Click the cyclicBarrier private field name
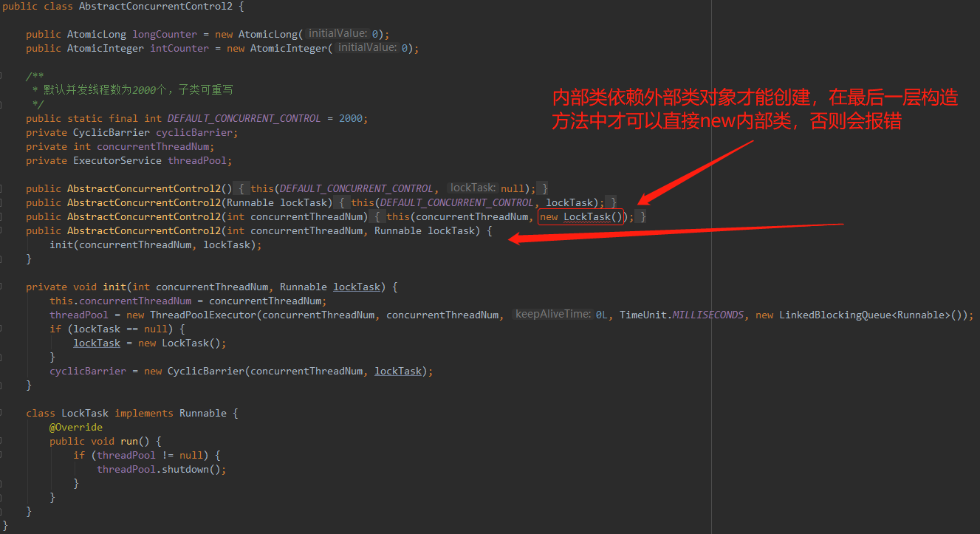The width and height of the screenshot is (980, 534). 194,132
